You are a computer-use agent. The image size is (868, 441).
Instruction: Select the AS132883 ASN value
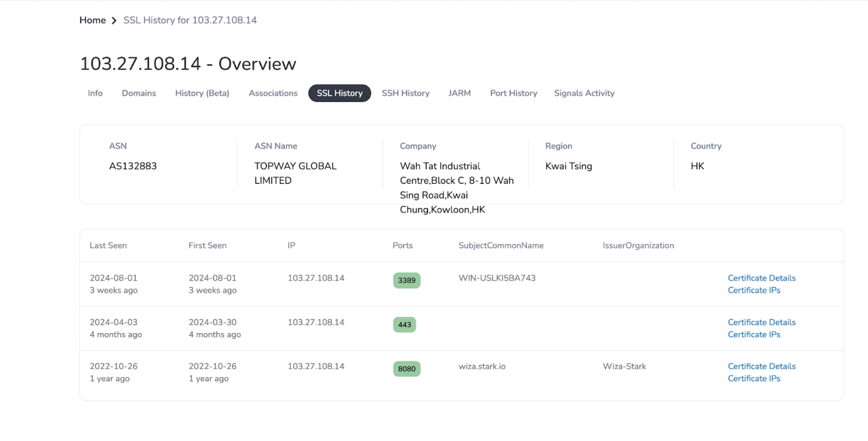[x=133, y=166]
